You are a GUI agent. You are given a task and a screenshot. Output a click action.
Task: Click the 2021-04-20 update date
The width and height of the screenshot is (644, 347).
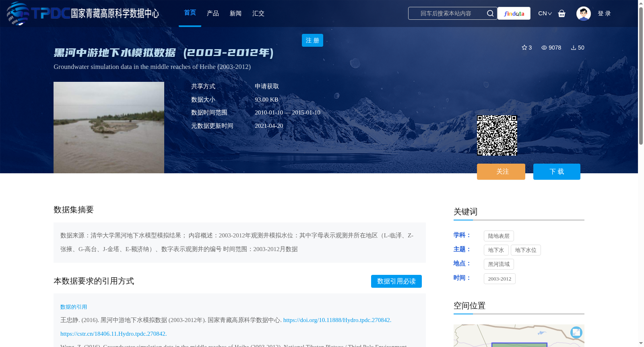(269, 126)
